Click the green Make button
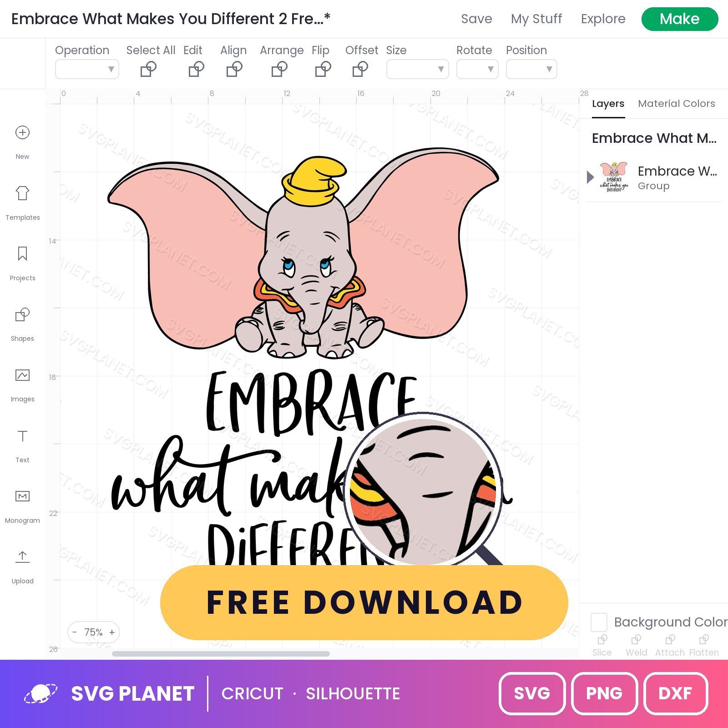The height and width of the screenshot is (728, 728). (680, 19)
